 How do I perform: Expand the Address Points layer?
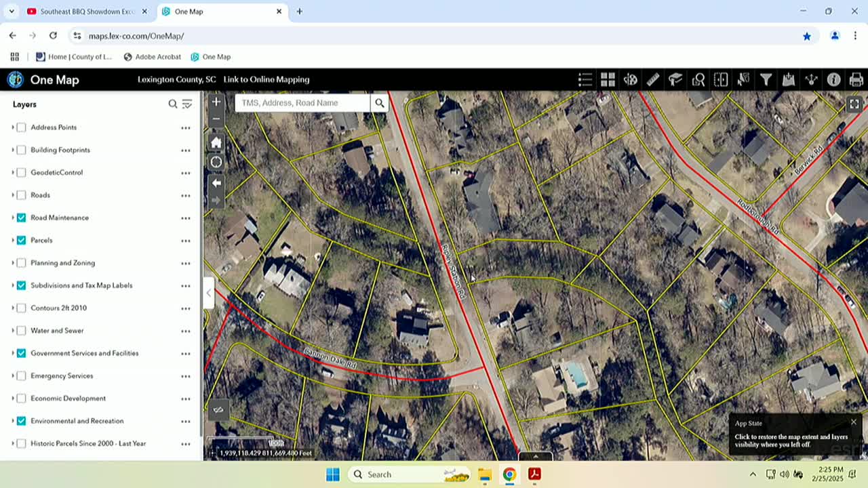[x=13, y=127]
